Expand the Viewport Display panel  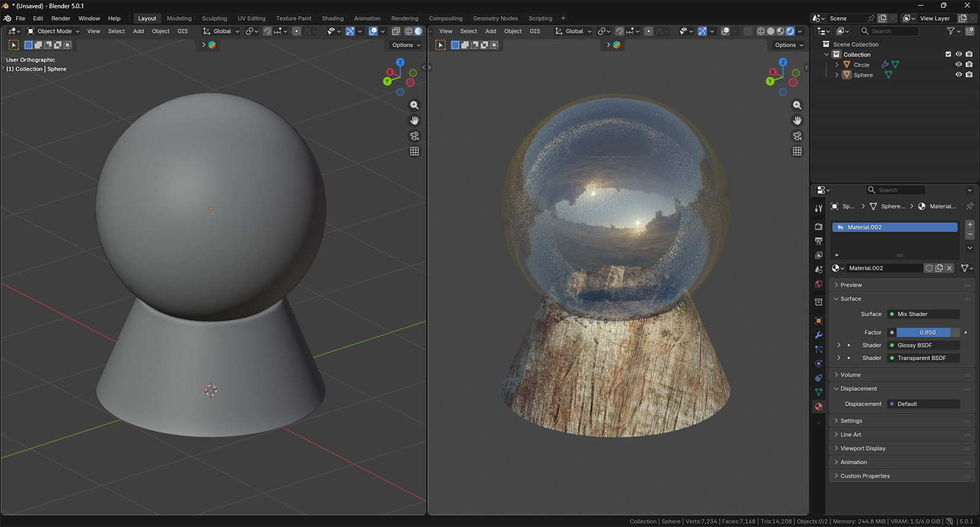tap(862, 449)
